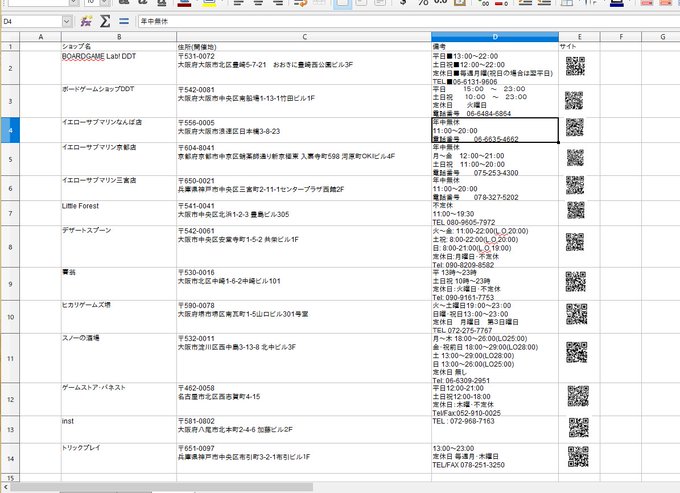Screen dimensions: 680x493
Task: Click QR code in トリックプレイ row
Action: [578, 457]
